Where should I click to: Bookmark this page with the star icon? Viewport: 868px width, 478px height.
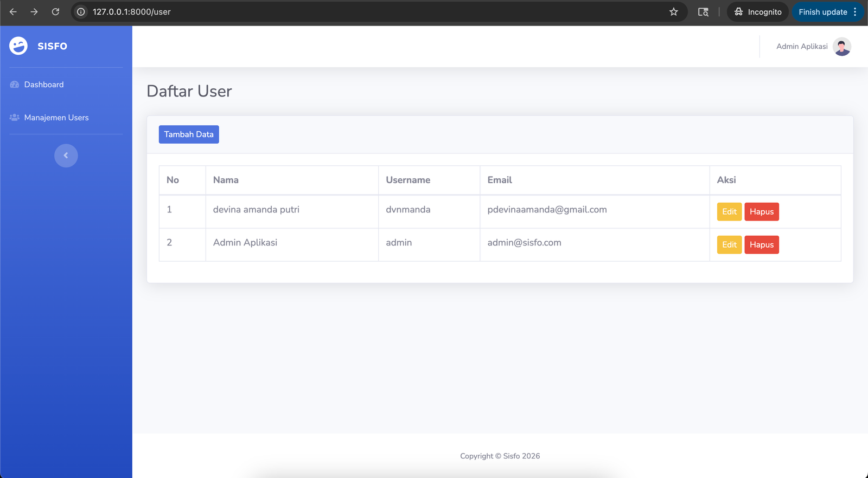click(674, 12)
